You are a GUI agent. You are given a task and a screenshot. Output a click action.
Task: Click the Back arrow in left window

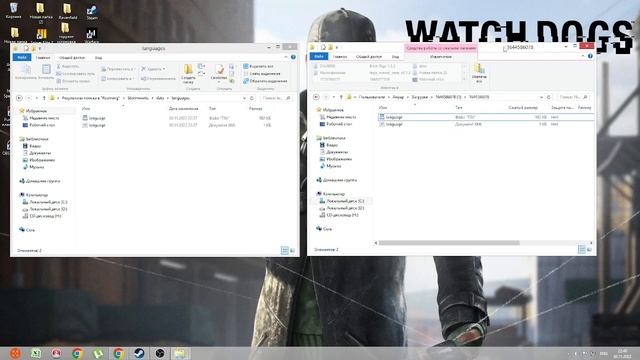tap(19, 98)
